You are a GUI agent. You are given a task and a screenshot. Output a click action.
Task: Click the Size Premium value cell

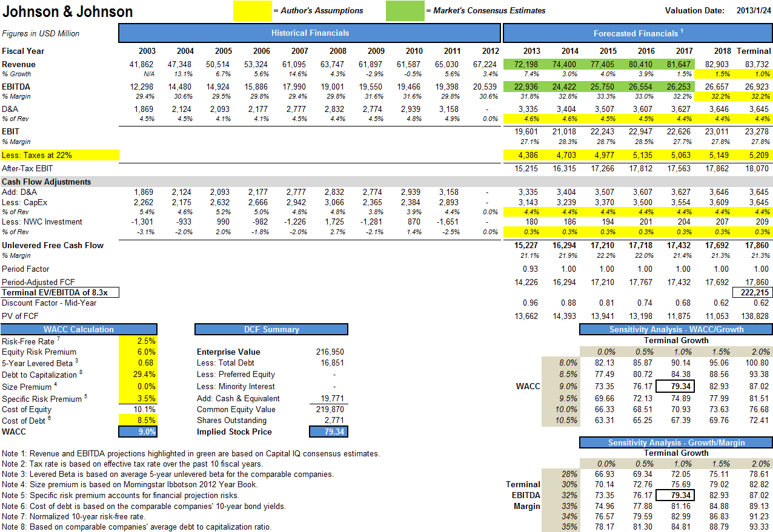[139, 386]
